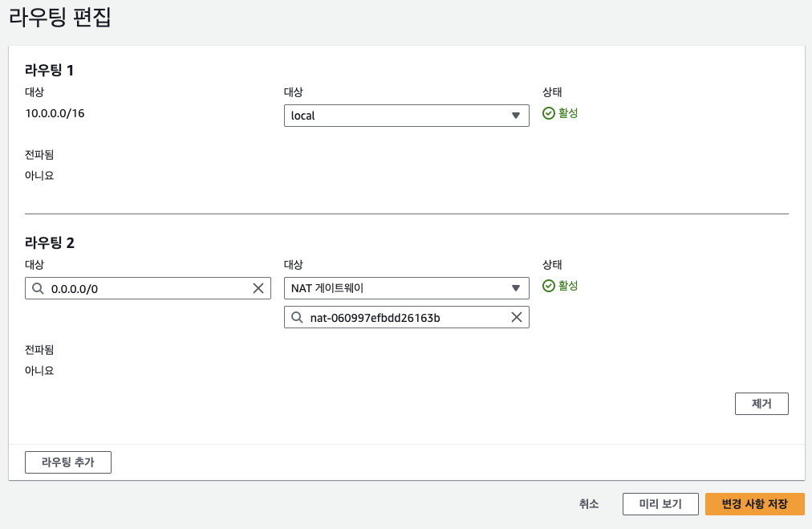The image size is (812, 529).
Task: Click the search icon in destination field
Action: tap(38, 289)
